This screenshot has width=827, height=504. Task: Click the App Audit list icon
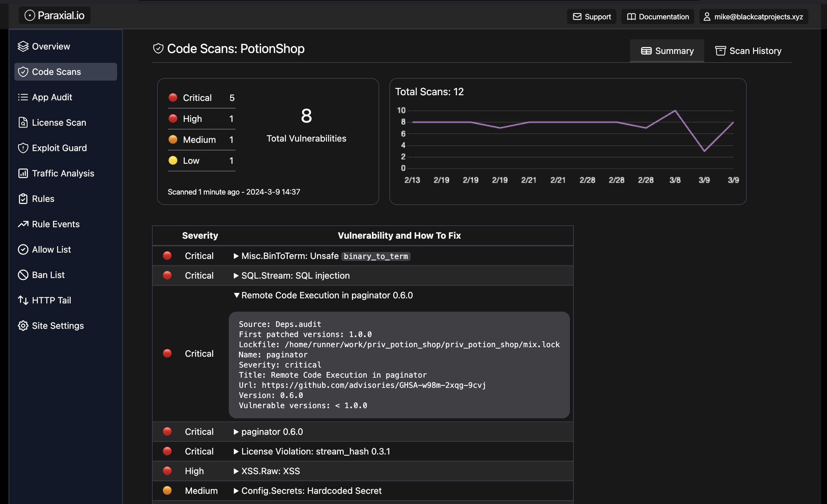23,97
